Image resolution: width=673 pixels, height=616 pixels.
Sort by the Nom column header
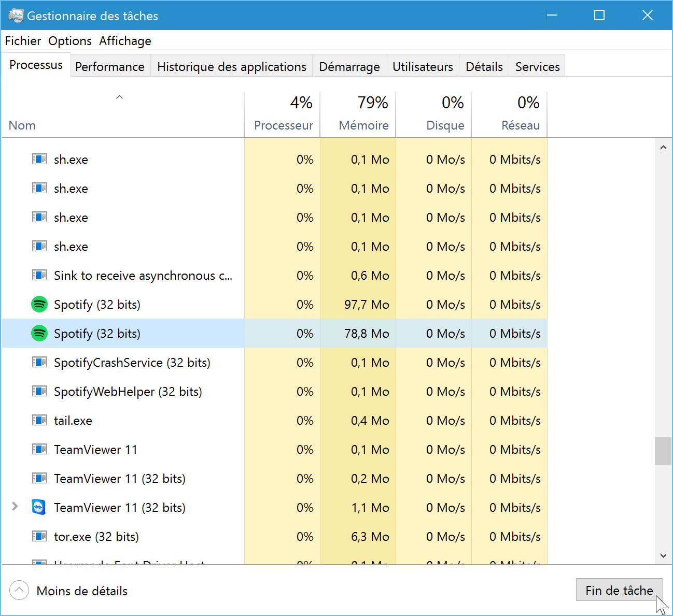tap(123, 115)
